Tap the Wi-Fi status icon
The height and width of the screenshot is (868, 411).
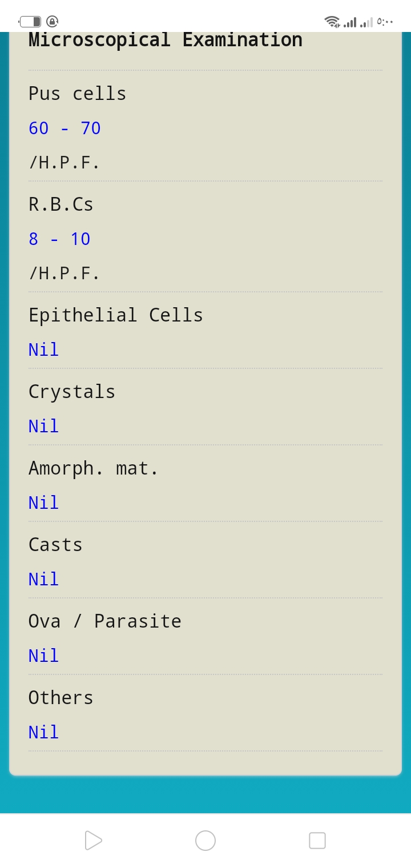pos(332,22)
